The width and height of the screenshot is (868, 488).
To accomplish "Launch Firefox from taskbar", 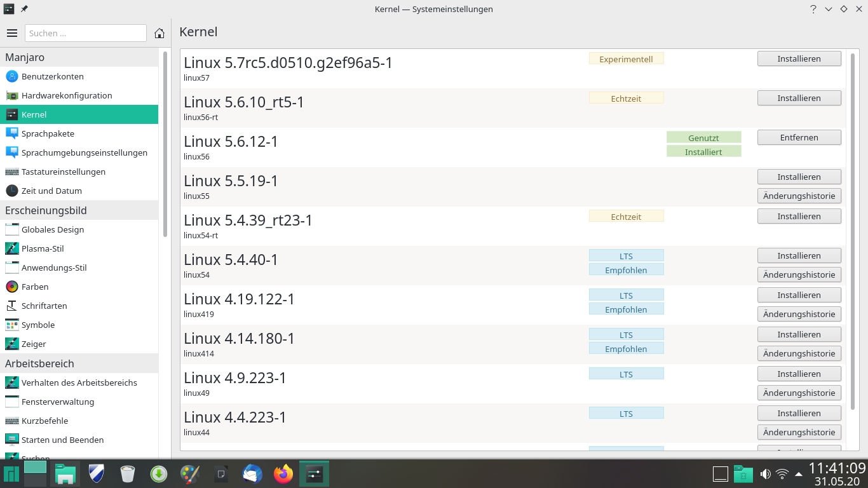I will 283,474.
